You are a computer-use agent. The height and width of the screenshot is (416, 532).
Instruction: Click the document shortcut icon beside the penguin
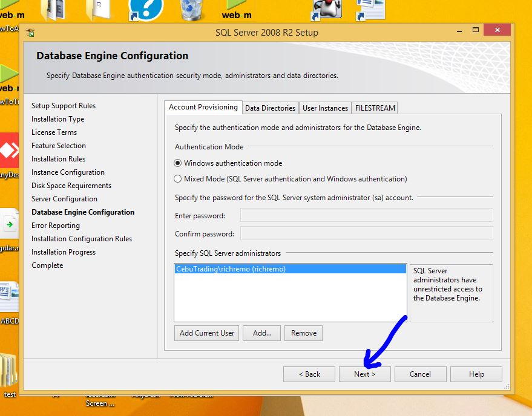pos(370,10)
